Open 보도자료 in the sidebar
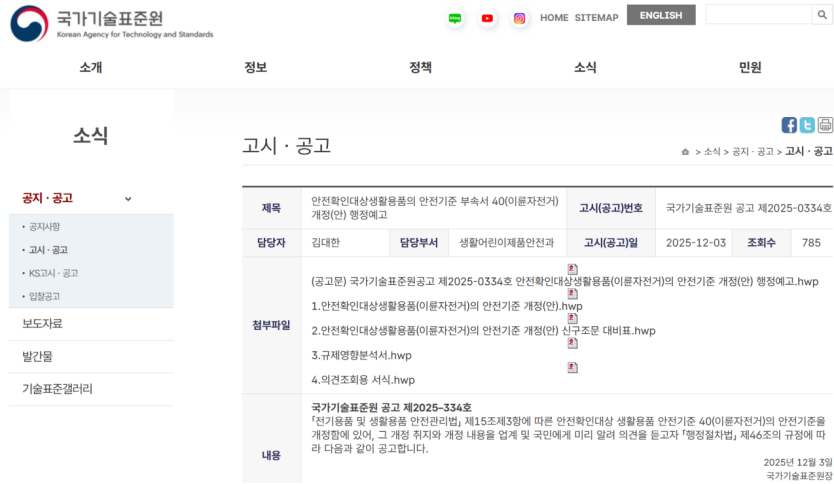Image resolution: width=834 pixels, height=484 pixels. click(42, 323)
